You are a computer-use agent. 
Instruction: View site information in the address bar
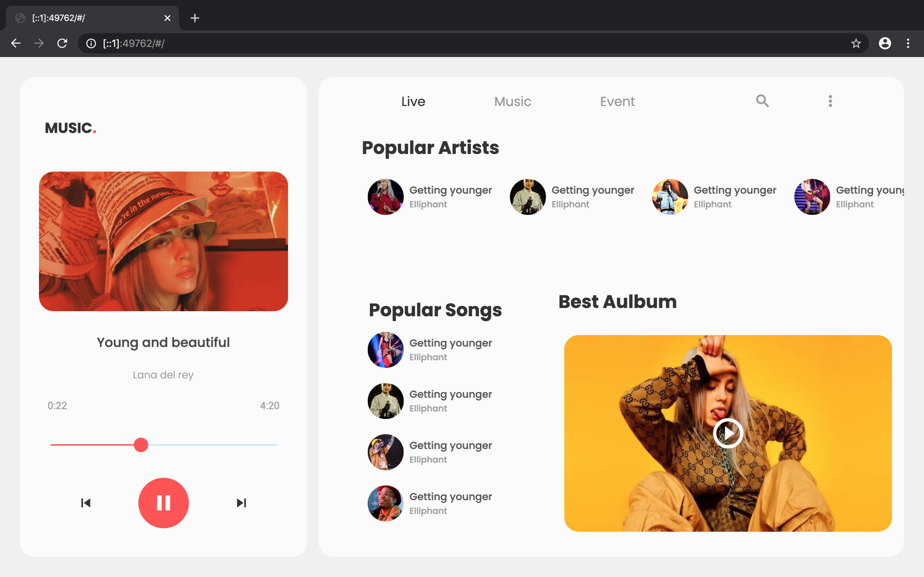pyautogui.click(x=91, y=44)
